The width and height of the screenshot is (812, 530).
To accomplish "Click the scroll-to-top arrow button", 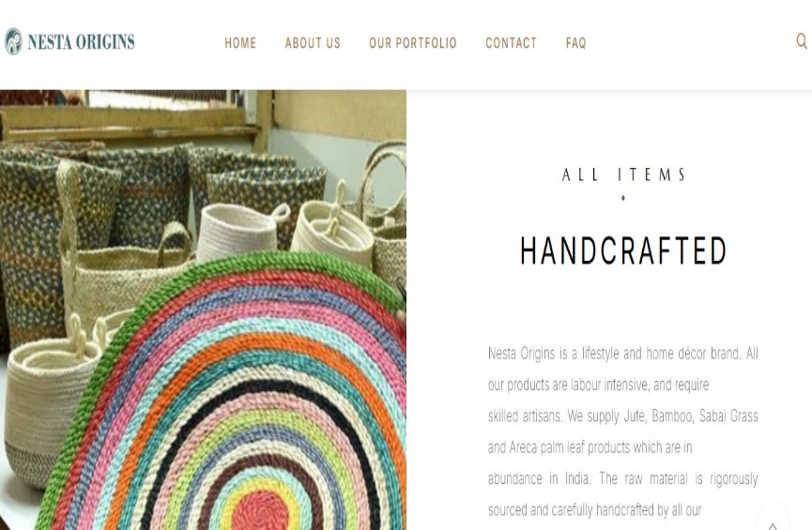I will pos(773,519).
